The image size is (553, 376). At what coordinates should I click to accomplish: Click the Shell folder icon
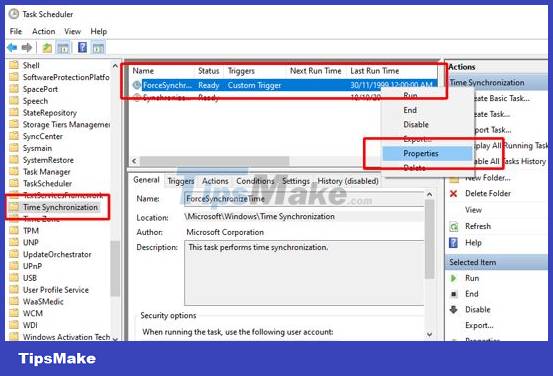[14, 65]
